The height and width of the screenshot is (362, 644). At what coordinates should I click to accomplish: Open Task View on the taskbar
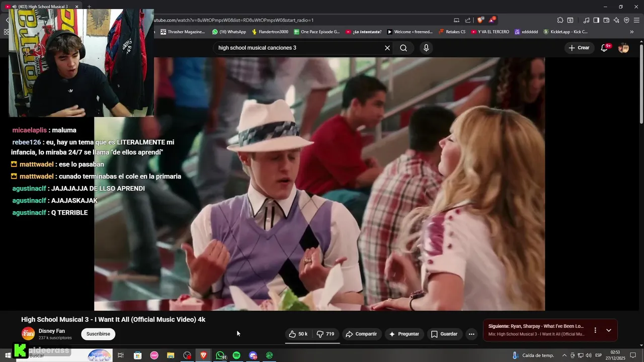coord(121,355)
